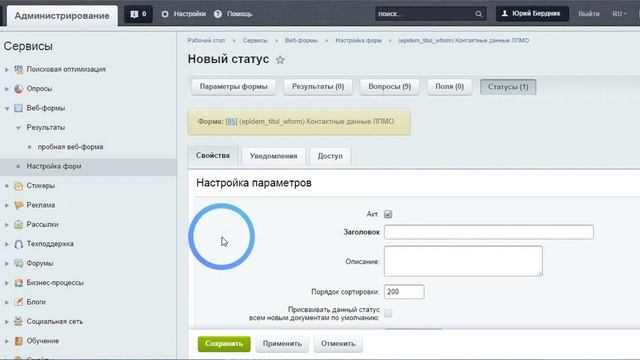This screenshot has height=360, width=640.
Task: Click the Отменить button
Action: (x=338, y=344)
